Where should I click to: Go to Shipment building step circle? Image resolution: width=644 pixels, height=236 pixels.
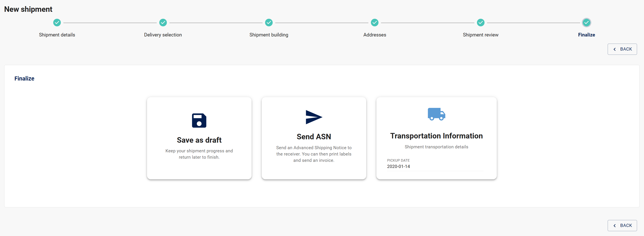269,23
